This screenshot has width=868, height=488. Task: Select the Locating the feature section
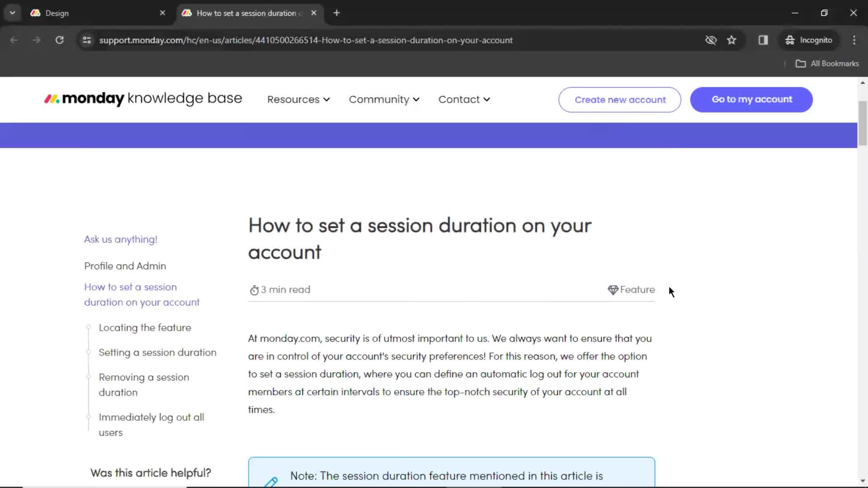coord(145,328)
